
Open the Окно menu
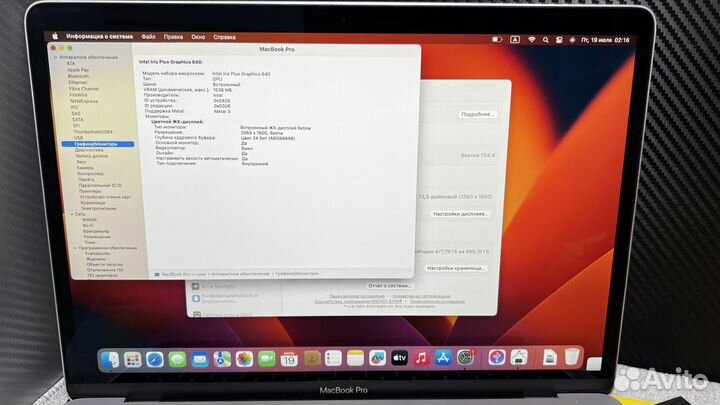(198, 37)
